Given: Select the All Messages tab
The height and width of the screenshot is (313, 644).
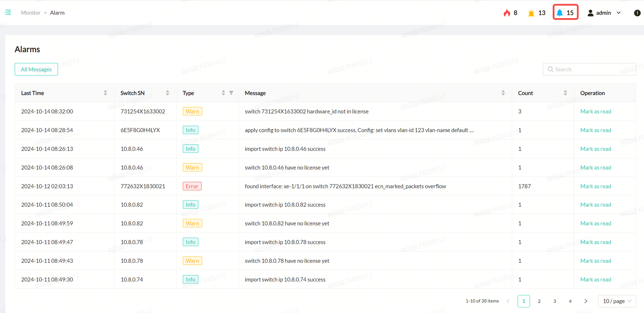Looking at the screenshot, I should pos(36,69).
